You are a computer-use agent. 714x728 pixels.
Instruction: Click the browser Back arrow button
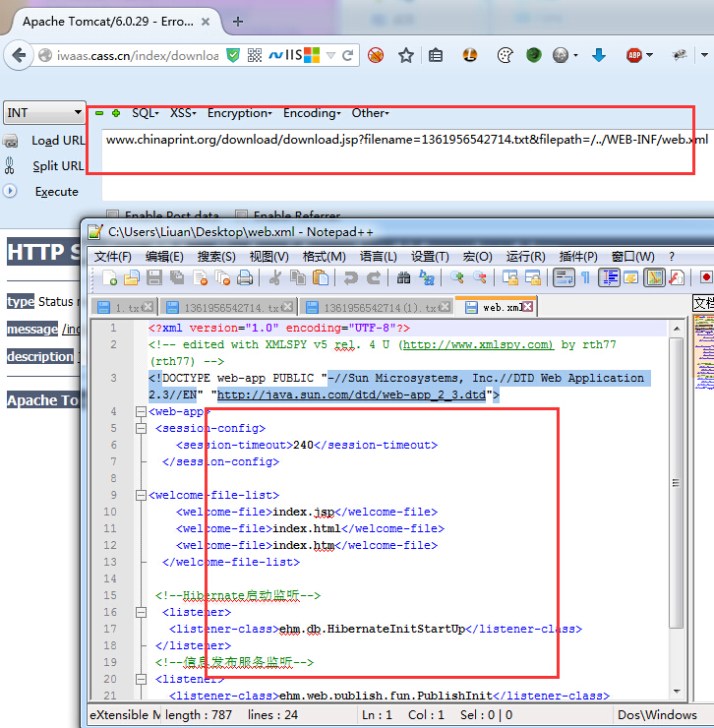(x=19, y=56)
